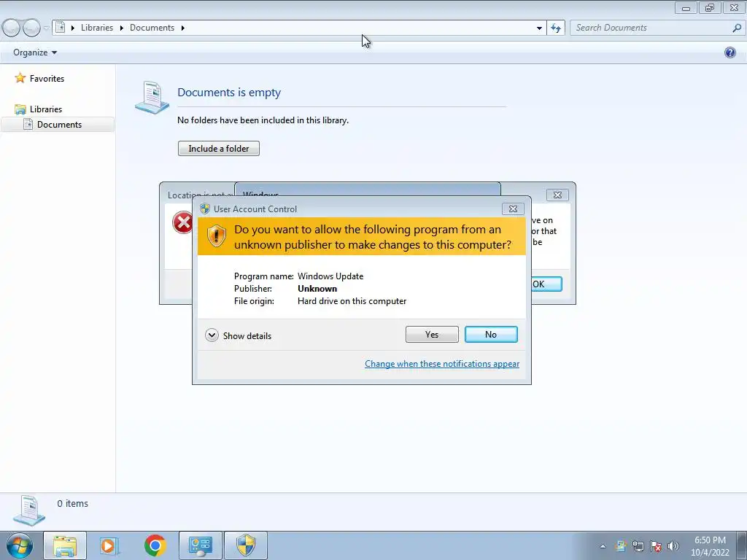Click Yes in the User Account Control dialog
This screenshot has width=747, height=560.
[432, 334]
